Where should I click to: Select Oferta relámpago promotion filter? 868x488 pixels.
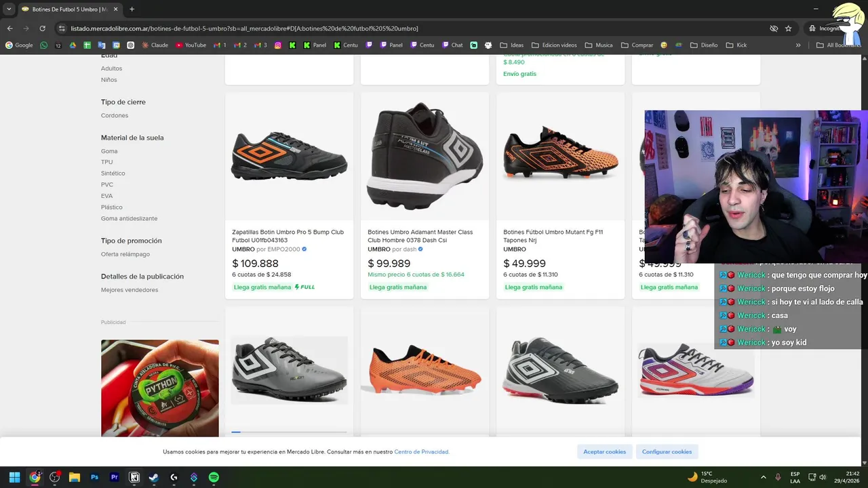125,254
